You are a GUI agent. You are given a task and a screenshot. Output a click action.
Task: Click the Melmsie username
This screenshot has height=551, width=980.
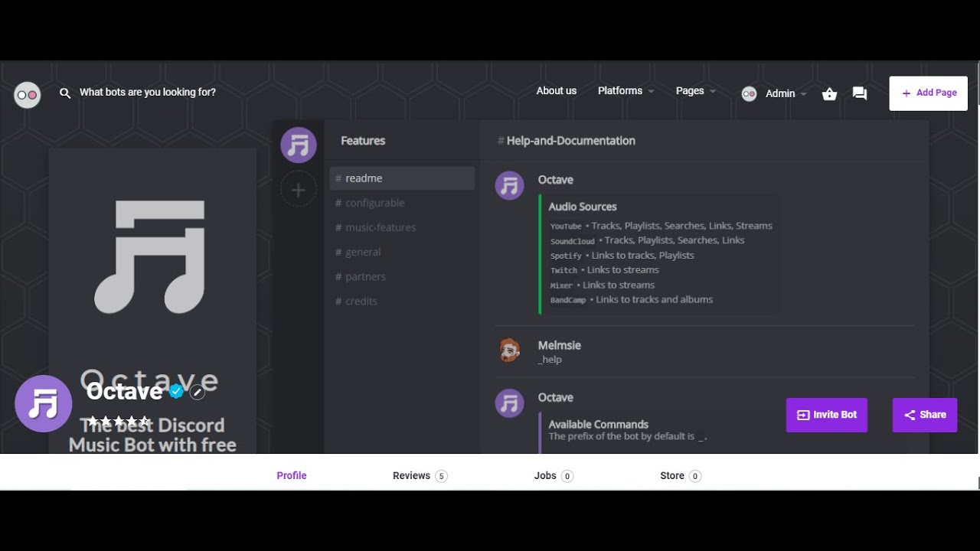[560, 345]
